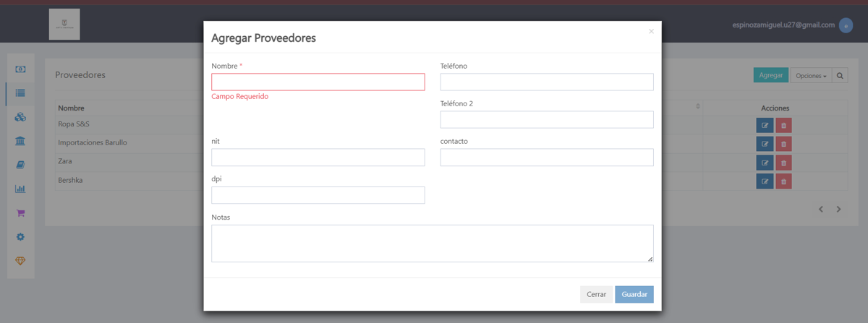This screenshot has width=868, height=323.
Task: Close the Agregar Proveedores dialog with X
Action: [651, 31]
